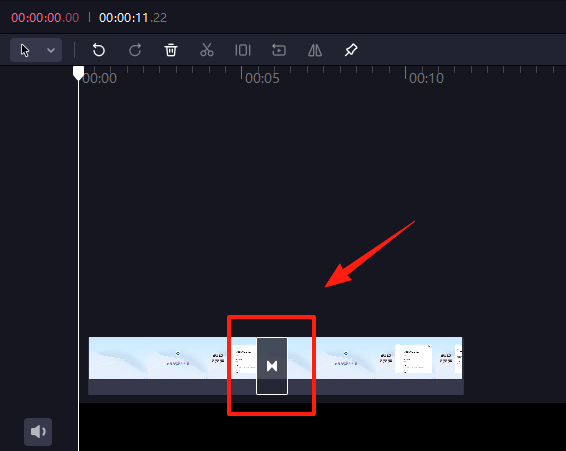Expand the selection tool dropdown arrow

[x=51, y=50]
